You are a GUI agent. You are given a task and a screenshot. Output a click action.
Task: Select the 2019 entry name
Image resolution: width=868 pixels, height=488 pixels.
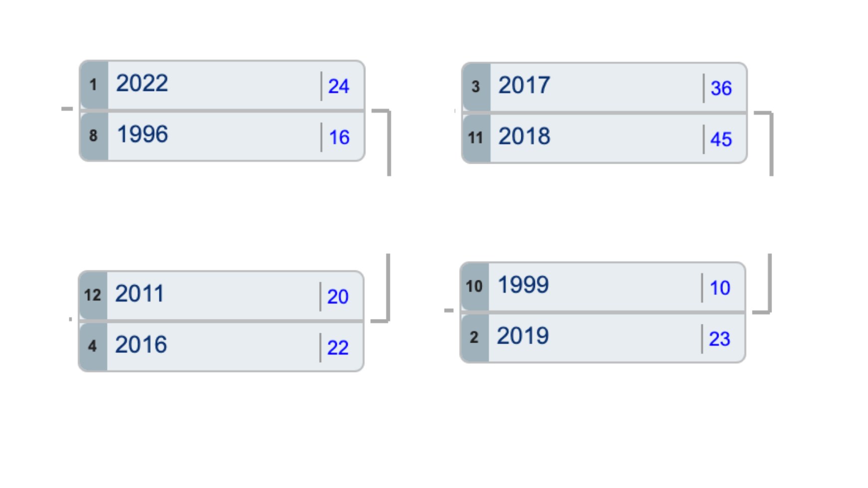point(523,336)
